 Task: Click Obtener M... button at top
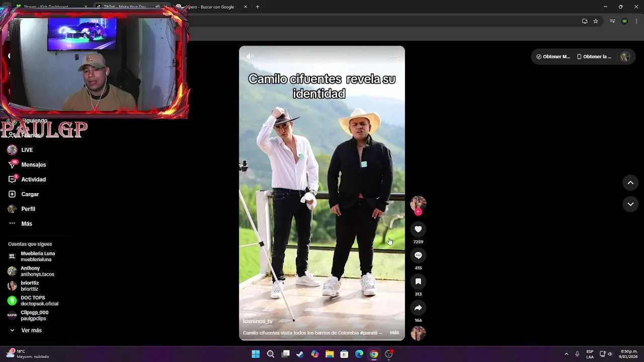click(553, 57)
